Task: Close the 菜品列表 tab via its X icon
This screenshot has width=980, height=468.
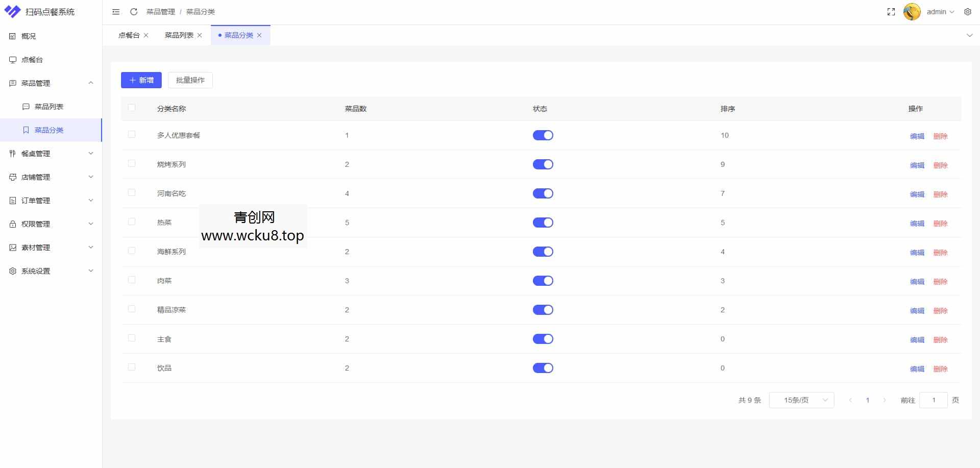Action: tap(200, 35)
